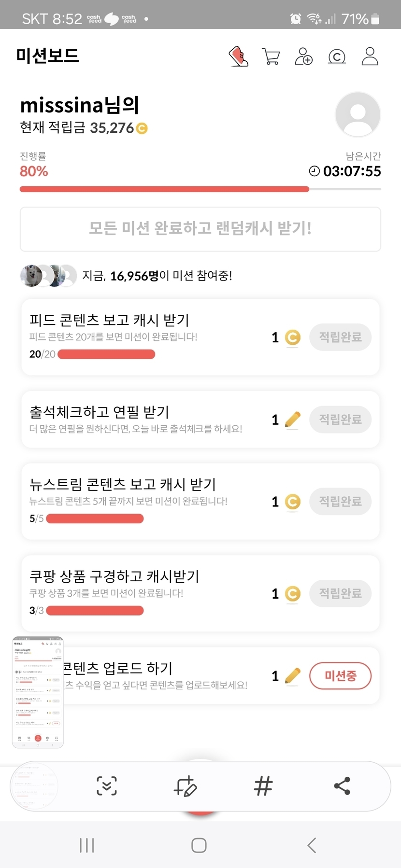Tap the screenshot edit draw icon
This screenshot has height=868, width=401.
(185, 786)
